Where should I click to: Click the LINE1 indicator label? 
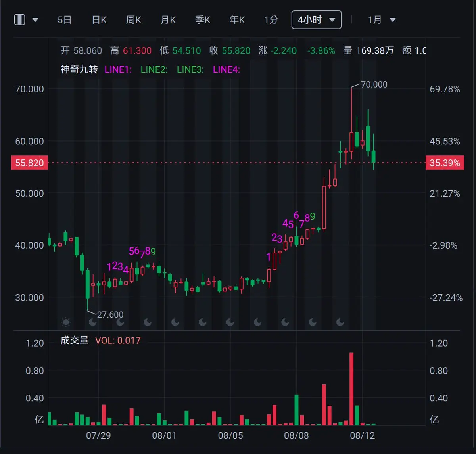point(118,69)
